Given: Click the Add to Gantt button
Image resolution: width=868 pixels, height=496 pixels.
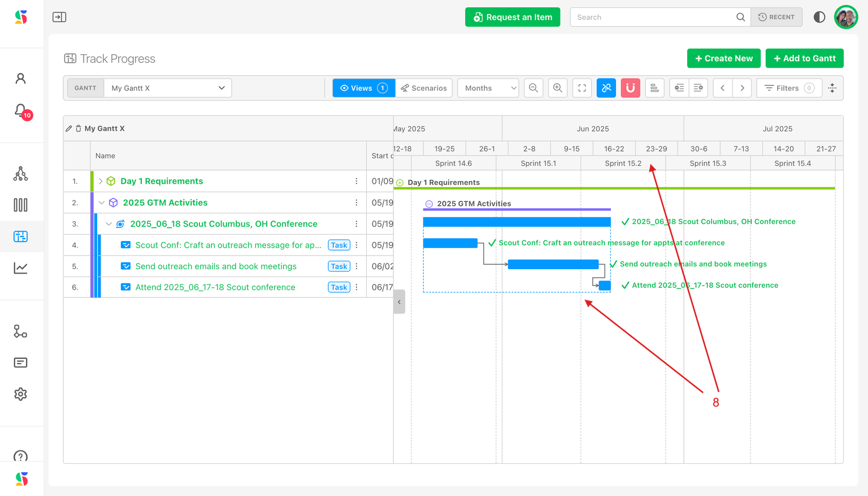Looking at the screenshot, I should (804, 58).
